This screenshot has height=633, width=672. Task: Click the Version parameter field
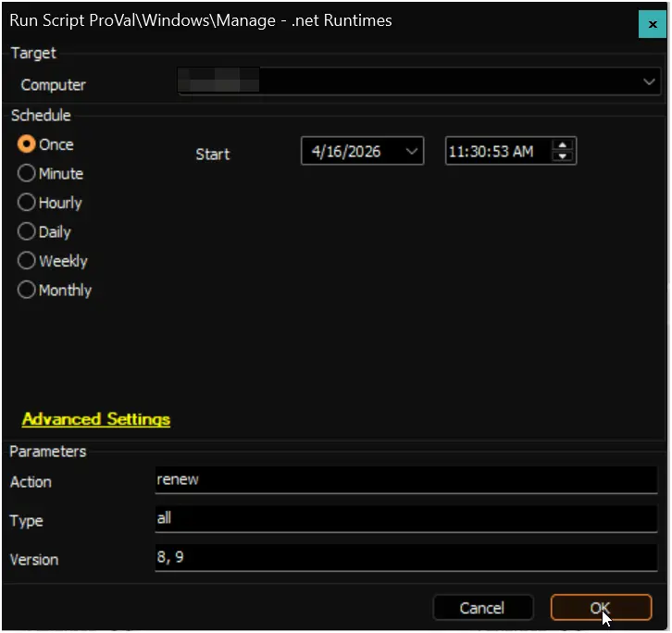pyautogui.click(x=405, y=557)
